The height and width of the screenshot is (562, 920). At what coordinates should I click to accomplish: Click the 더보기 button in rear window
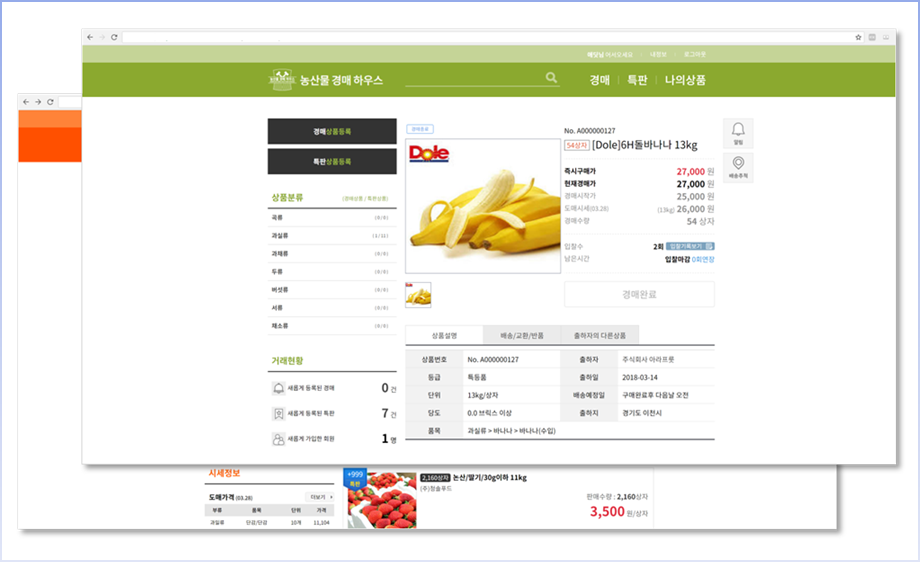pyautogui.click(x=321, y=497)
